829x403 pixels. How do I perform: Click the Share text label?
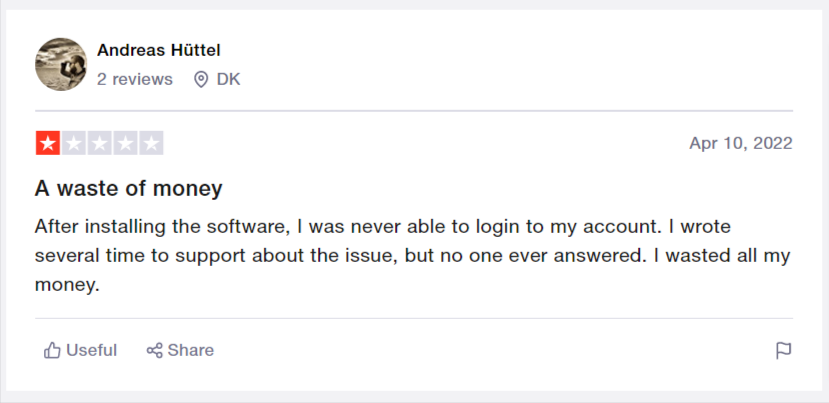[x=191, y=350]
